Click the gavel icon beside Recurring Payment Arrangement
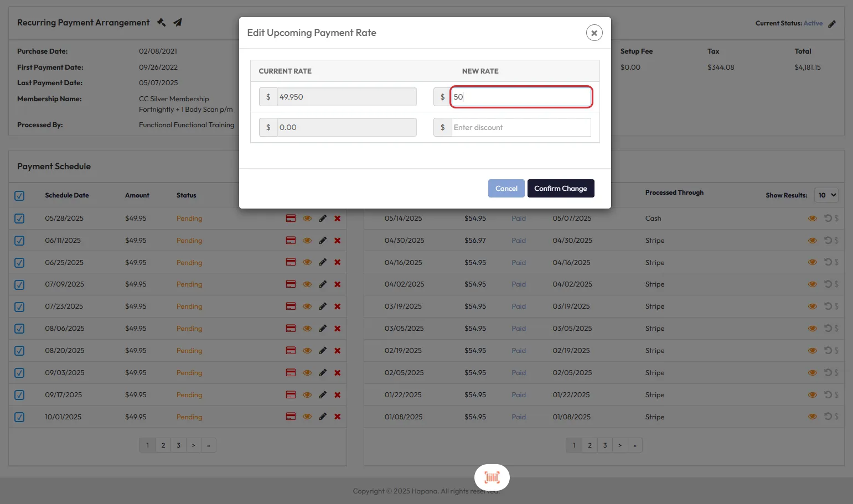The height and width of the screenshot is (504, 853). click(162, 23)
